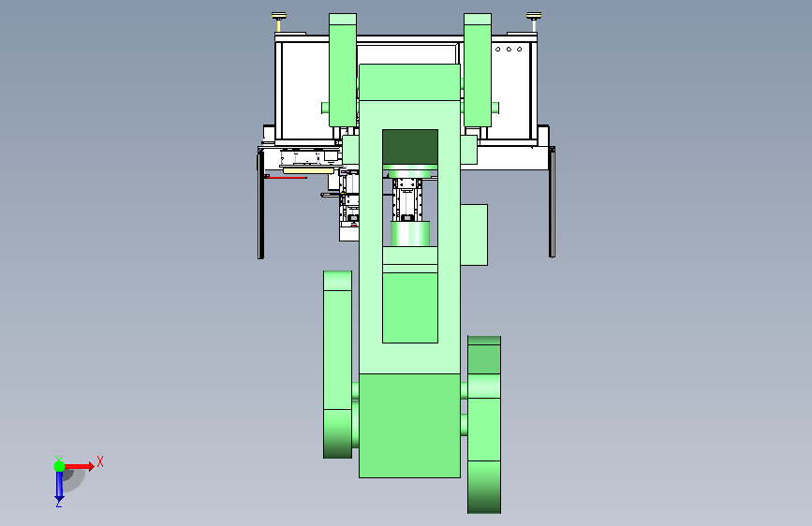Viewport: 812px width, 526px height.
Task: Click the red X axis arrow of triad
Action: pos(79,466)
